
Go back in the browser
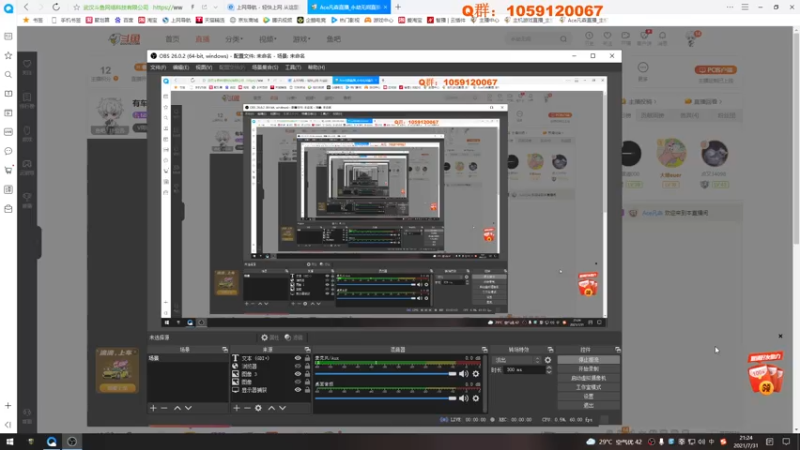coord(26,7)
